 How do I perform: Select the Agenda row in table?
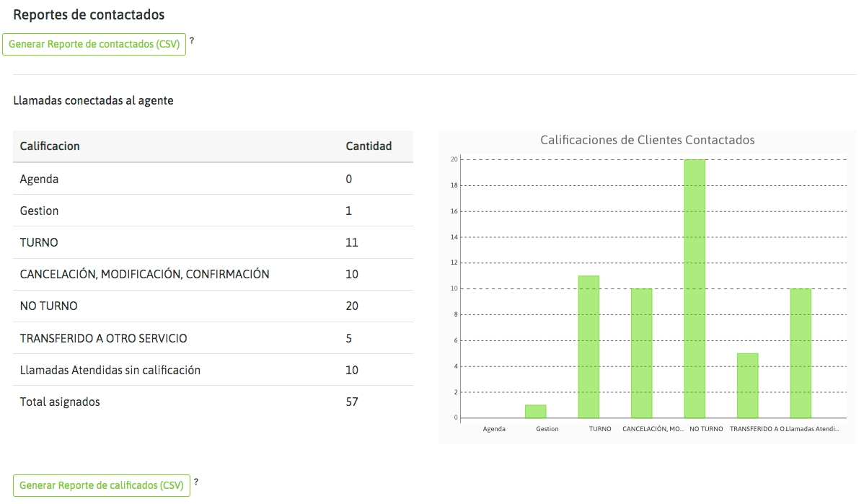213,179
